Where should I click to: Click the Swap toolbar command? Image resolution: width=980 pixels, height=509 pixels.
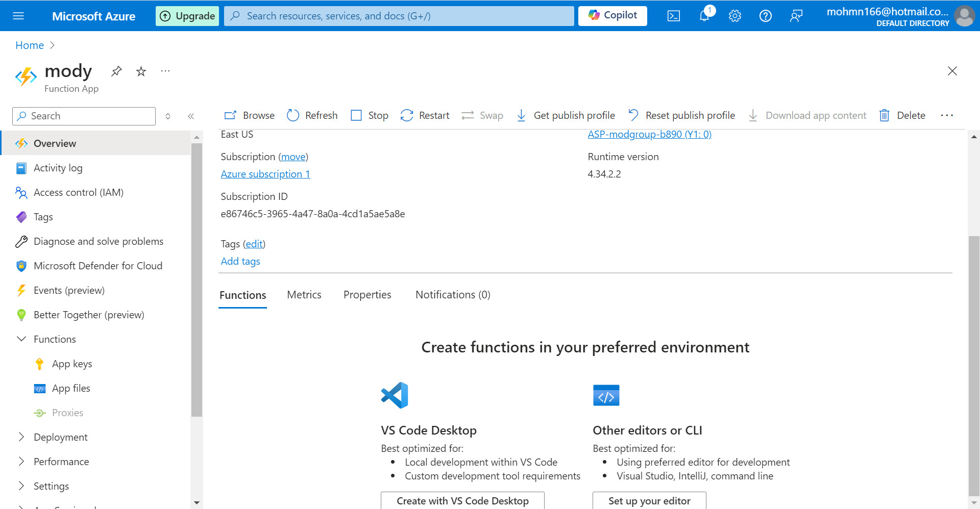pos(482,115)
